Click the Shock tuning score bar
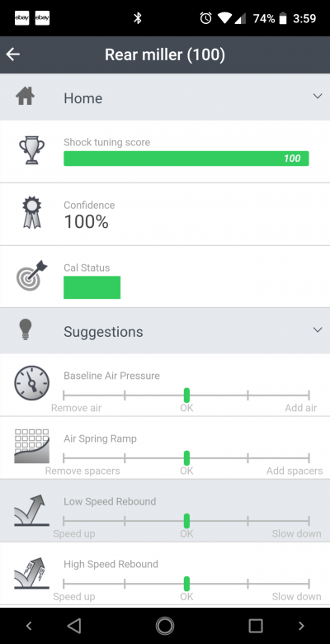 click(186, 159)
